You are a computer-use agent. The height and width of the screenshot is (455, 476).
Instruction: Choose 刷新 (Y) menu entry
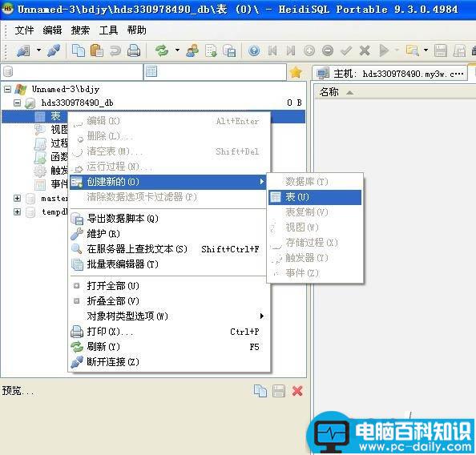click(x=167, y=347)
